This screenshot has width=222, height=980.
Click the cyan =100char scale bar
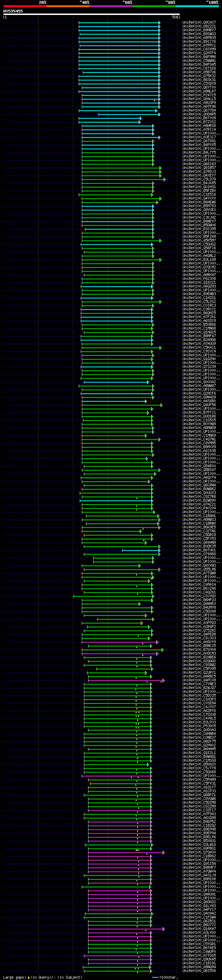point(155,977)
